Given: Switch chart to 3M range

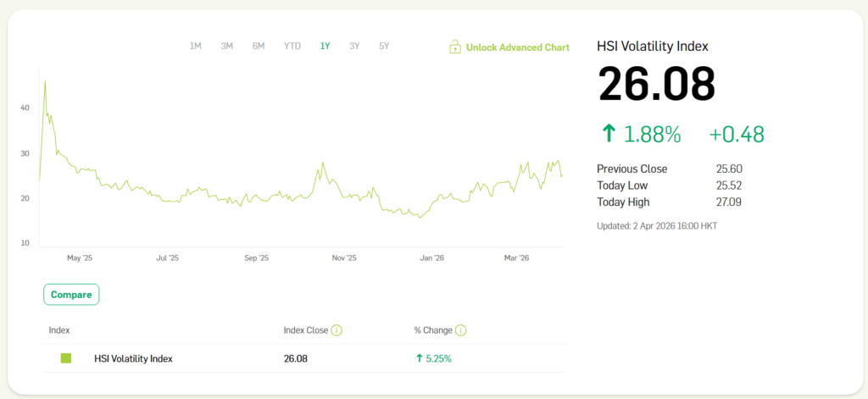Looking at the screenshot, I should click(x=226, y=47).
